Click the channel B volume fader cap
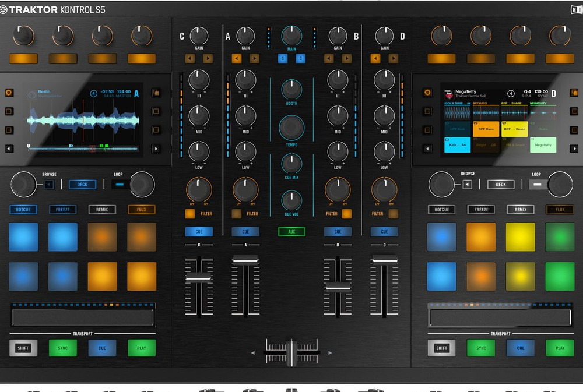 (x=338, y=287)
